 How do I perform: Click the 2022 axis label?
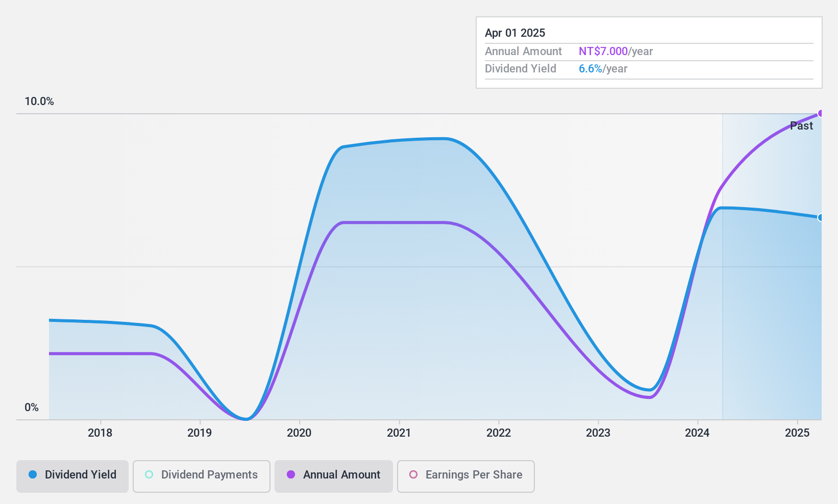click(499, 433)
